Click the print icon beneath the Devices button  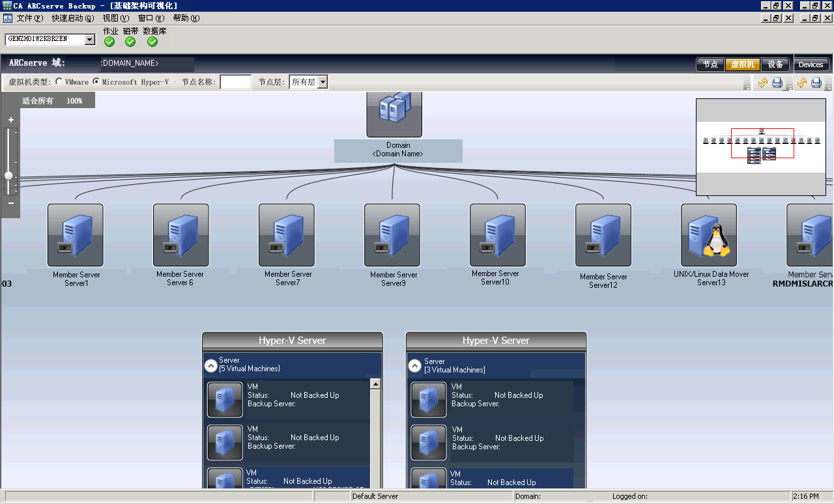click(x=816, y=83)
